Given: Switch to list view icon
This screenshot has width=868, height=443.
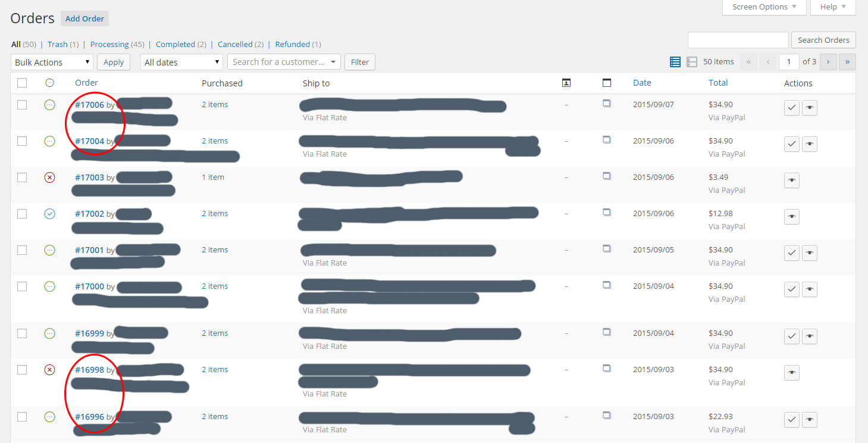Looking at the screenshot, I should [x=675, y=62].
